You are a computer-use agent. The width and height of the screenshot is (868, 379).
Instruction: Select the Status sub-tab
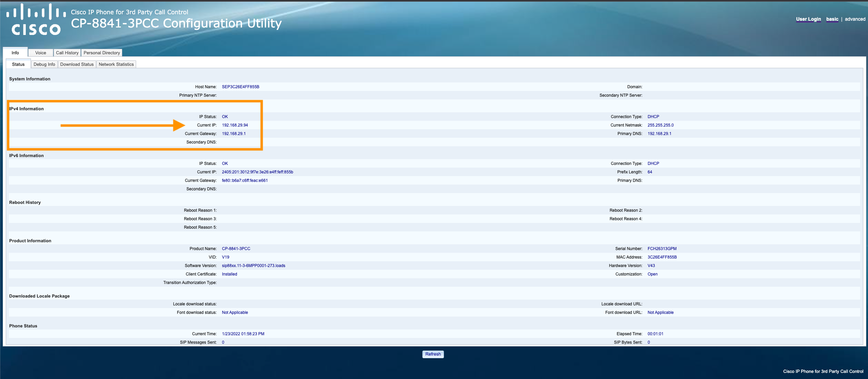pyautogui.click(x=18, y=64)
